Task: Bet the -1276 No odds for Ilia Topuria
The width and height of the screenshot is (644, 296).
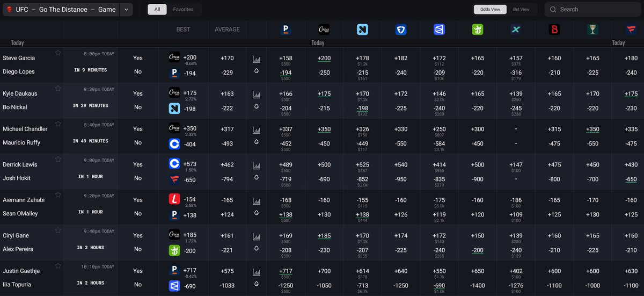Action: point(516,285)
